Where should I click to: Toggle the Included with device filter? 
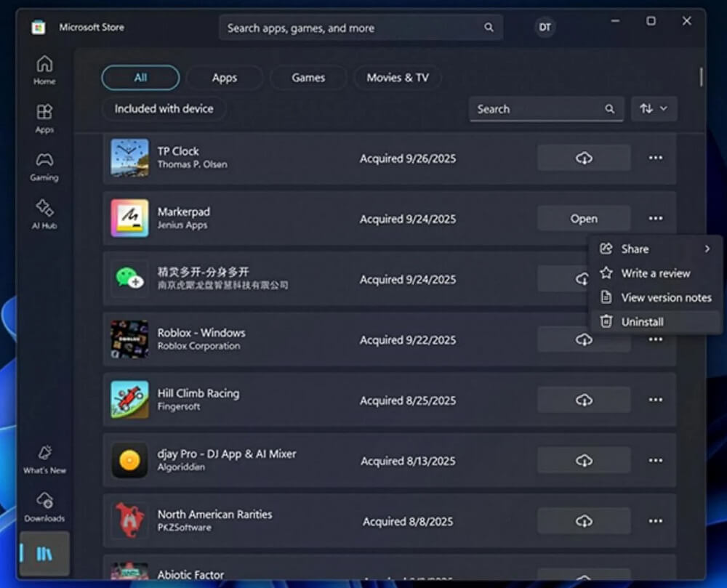tap(164, 108)
